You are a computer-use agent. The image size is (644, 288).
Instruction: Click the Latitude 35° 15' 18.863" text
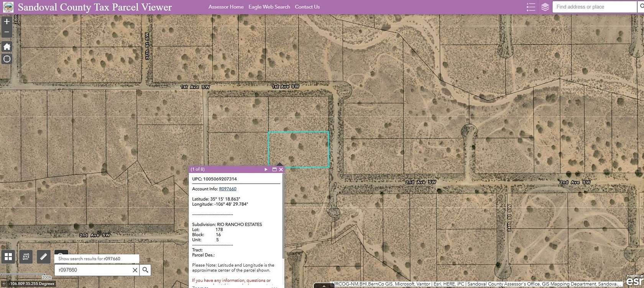coord(216,199)
